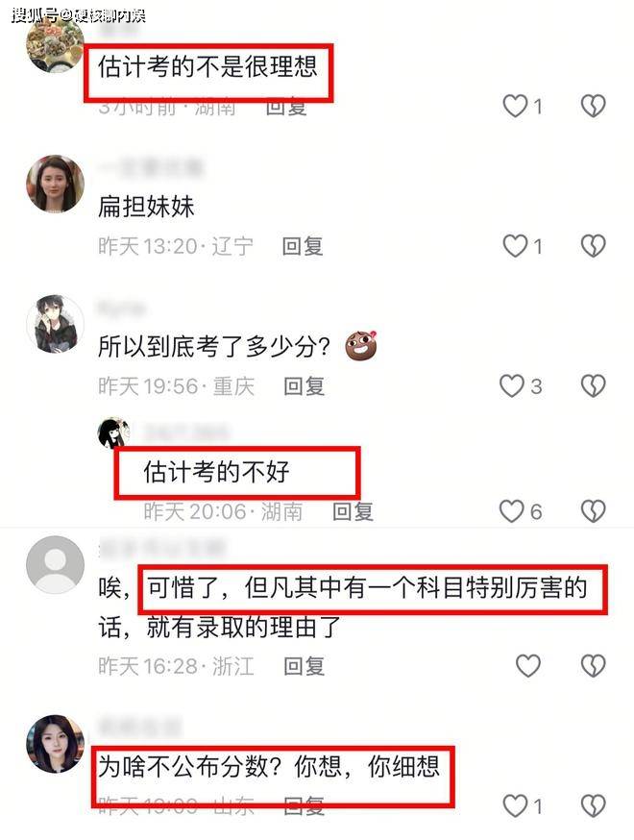Dislike the 扁担妹妹 comment

[594, 246]
